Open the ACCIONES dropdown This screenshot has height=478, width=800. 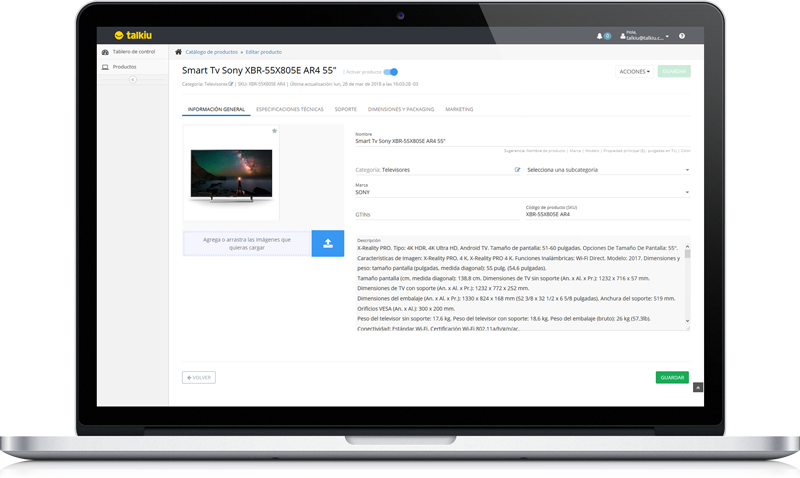(634, 71)
